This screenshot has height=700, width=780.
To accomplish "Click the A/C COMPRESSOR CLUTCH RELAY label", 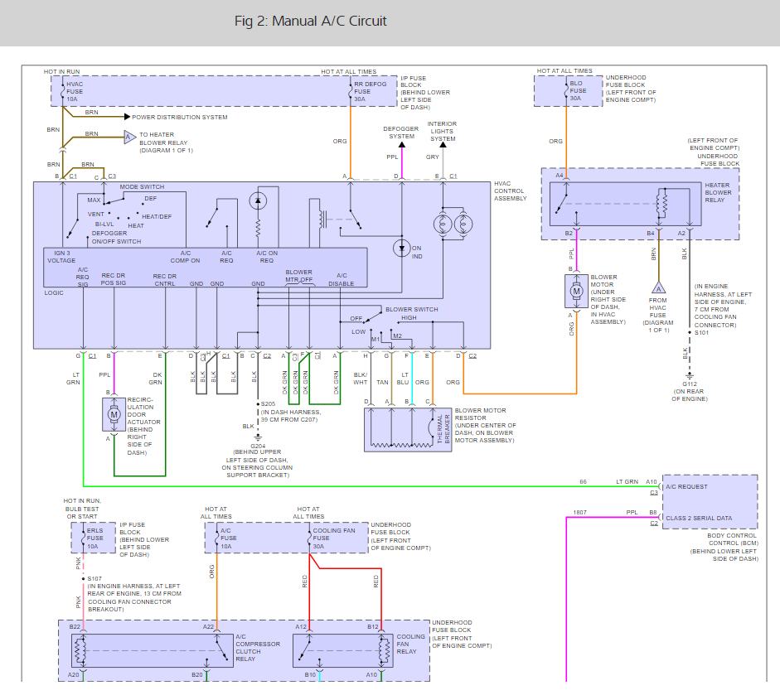I will (258, 648).
